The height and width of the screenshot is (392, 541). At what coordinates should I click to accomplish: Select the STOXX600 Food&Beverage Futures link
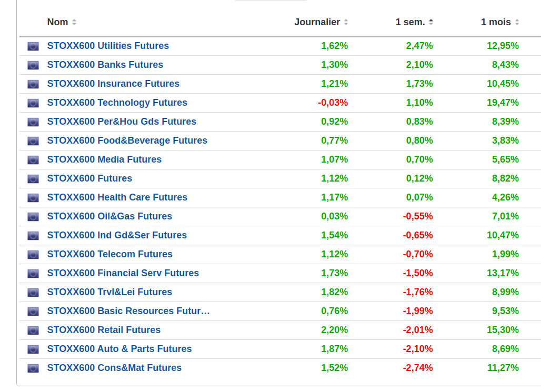(x=127, y=140)
